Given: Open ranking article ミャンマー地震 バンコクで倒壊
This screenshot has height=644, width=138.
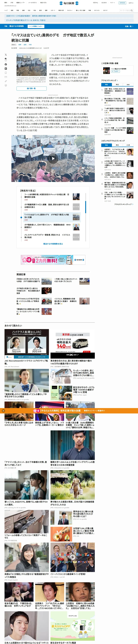Looking at the screenshot, I should (117, 131).
